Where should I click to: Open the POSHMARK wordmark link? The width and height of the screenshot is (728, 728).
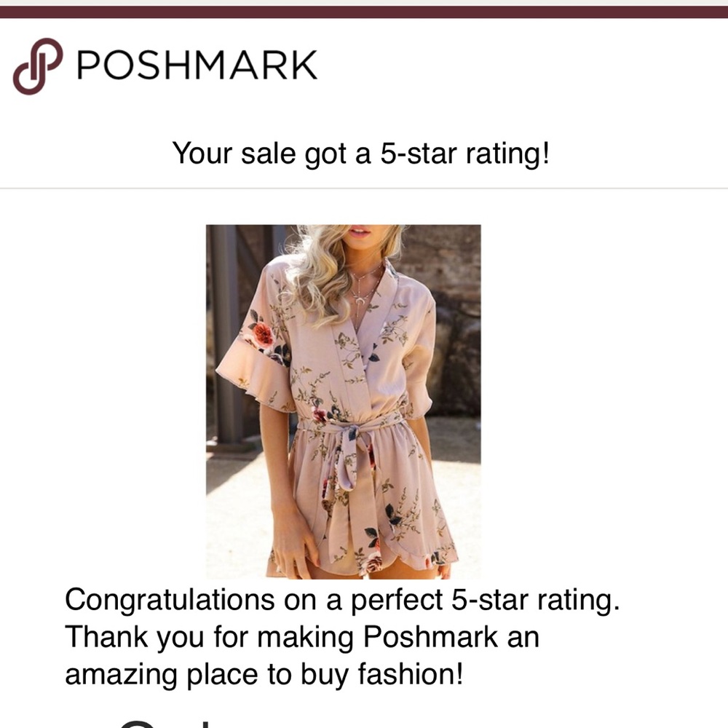pos(197,66)
